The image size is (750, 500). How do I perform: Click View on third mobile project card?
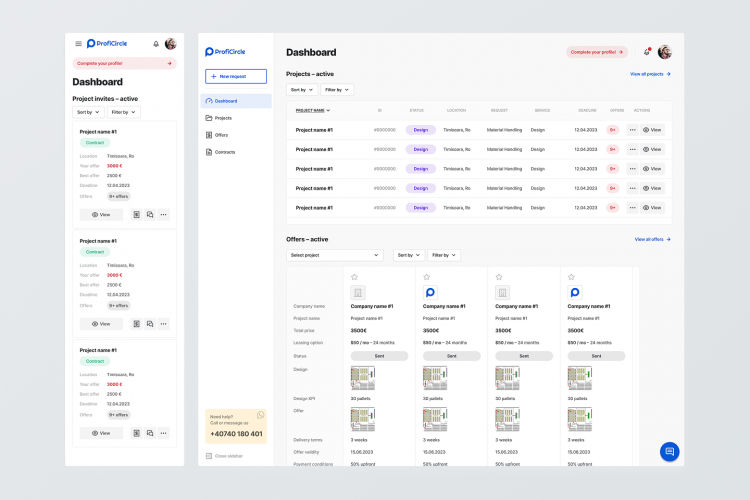pyautogui.click(x=101, y=433)
